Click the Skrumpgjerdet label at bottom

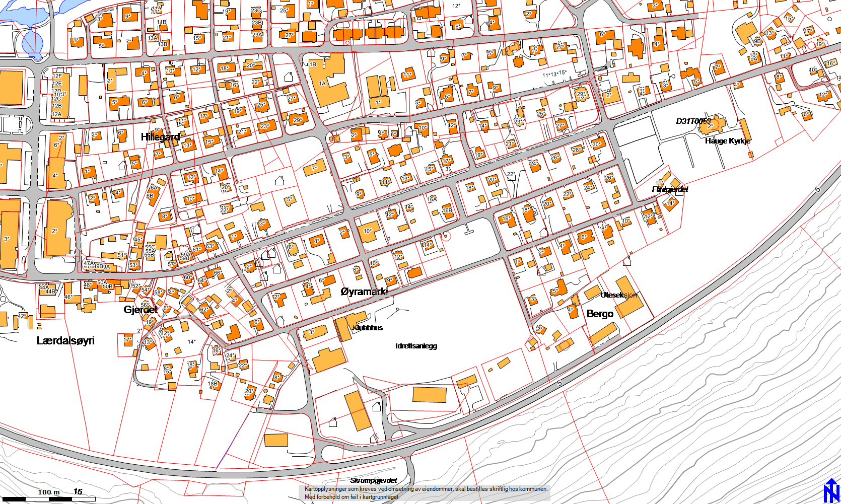coord(374,480)
